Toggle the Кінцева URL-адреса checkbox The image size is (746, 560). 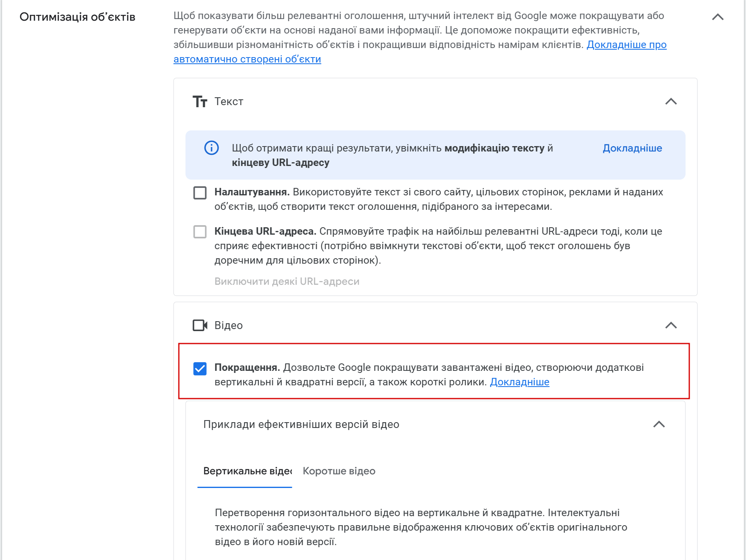200,232
